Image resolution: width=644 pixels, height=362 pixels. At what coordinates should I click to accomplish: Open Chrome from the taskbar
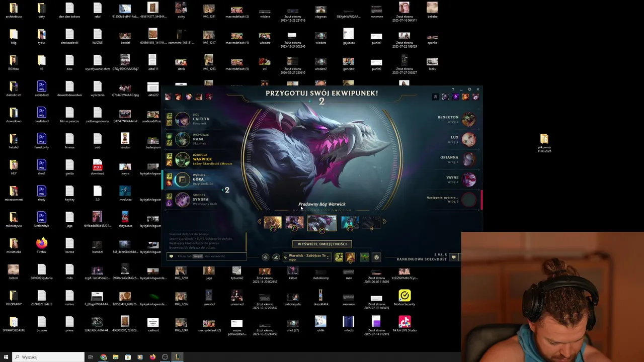tap(104, 357)
